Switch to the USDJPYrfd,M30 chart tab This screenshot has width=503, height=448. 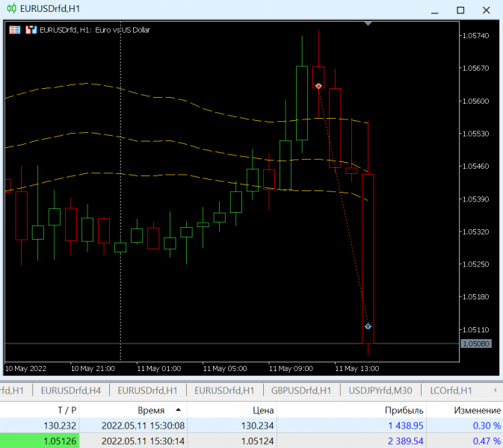(380, 391)
